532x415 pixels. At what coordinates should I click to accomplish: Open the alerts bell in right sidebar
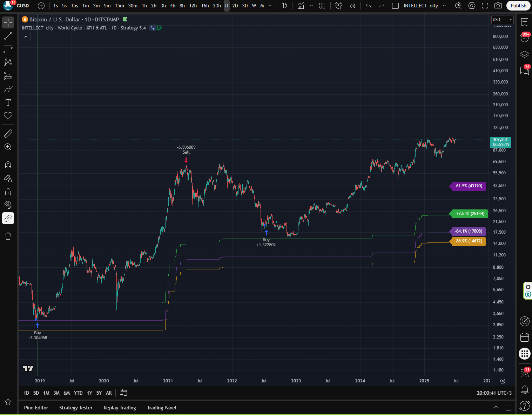[x=525, y=389]
